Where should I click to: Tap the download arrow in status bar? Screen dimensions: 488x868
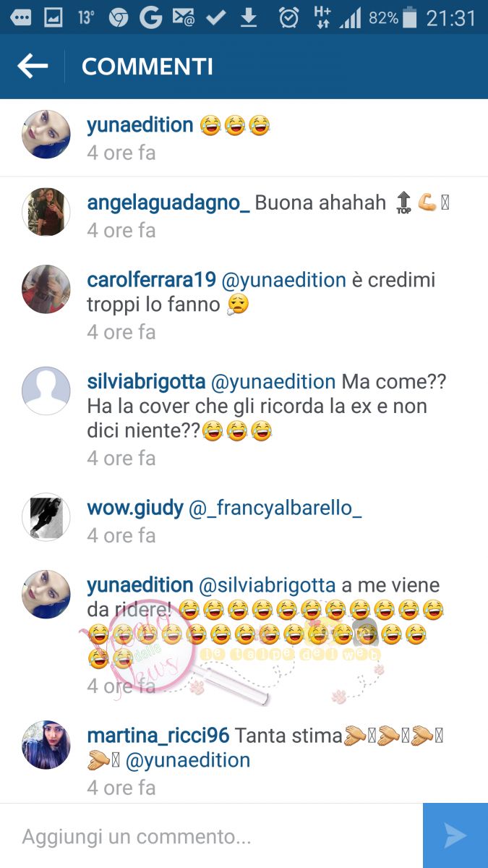pyautogui.click(x=249, y=17)
